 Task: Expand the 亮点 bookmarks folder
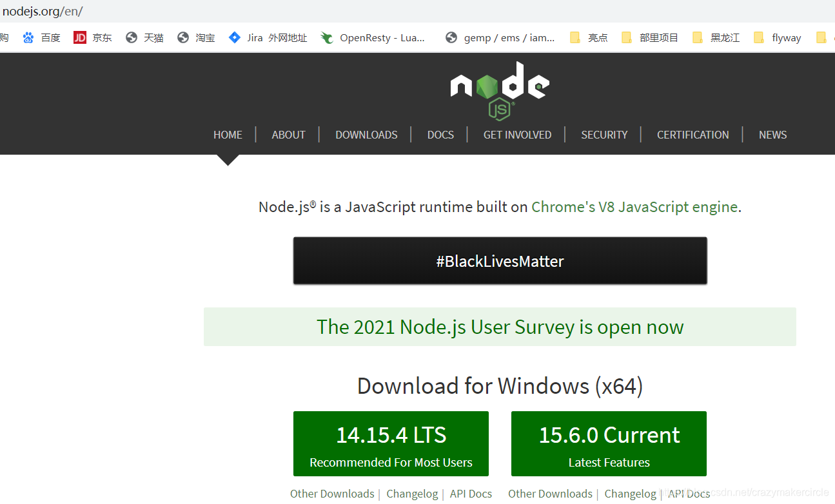pyautogui.click(x=589, y=37)
